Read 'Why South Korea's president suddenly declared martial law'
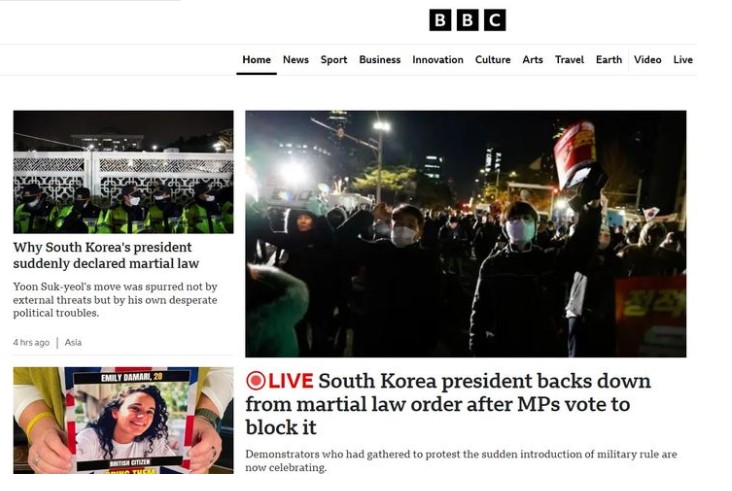The height and width of the screenshot is (491, 732). [x=106, y=255]
